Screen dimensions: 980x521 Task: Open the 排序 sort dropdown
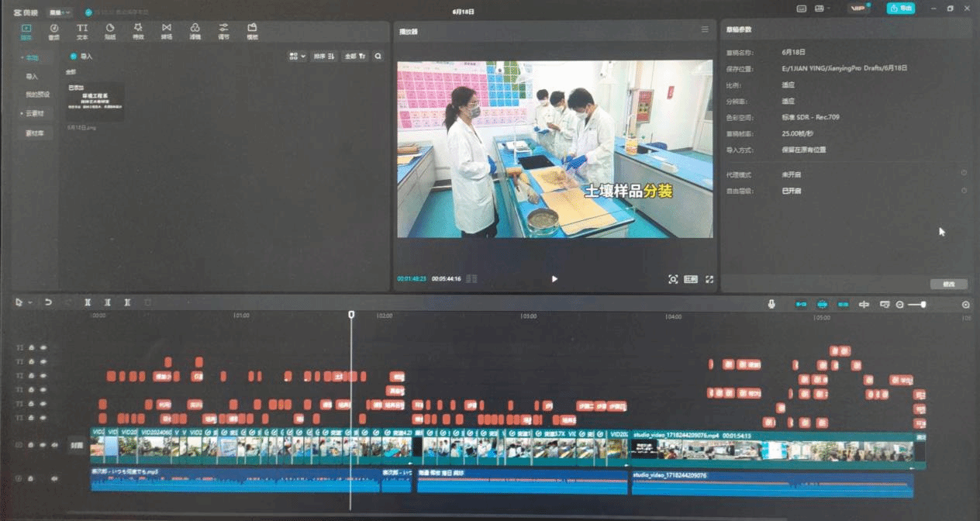click(324, 57)
